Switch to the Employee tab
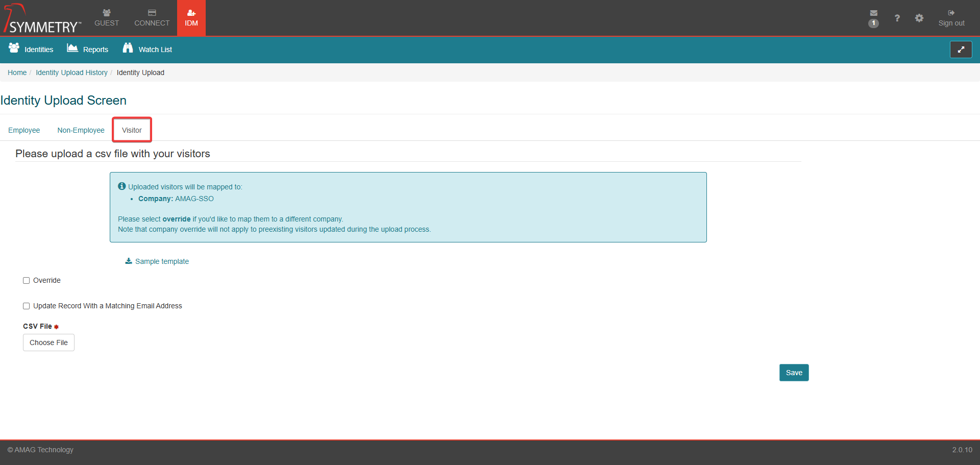Image resolution: width=980 pixels, height=465 pixels. point(24,130)
